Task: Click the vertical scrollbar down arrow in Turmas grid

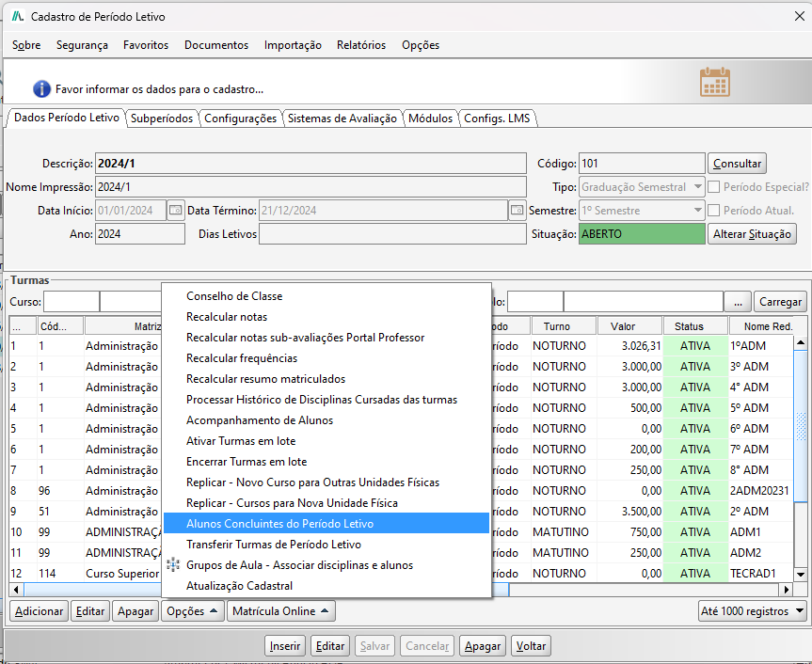Action: [801, 574]
